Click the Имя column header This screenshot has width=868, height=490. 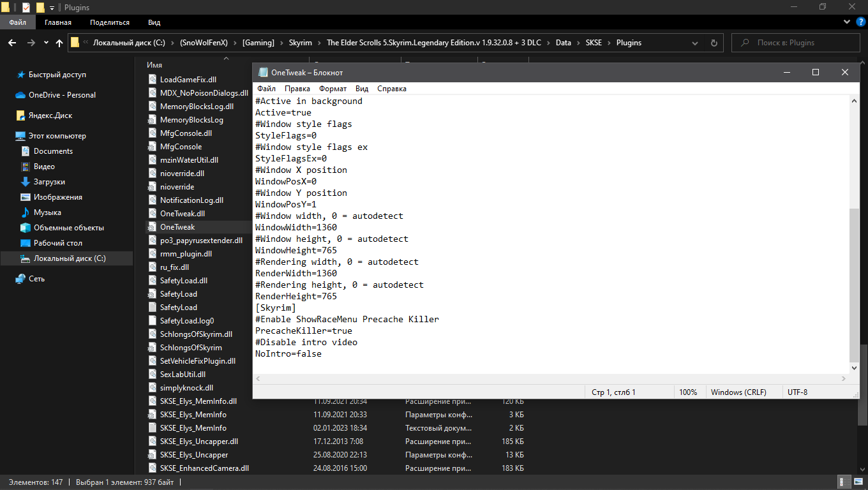(154, 65)
